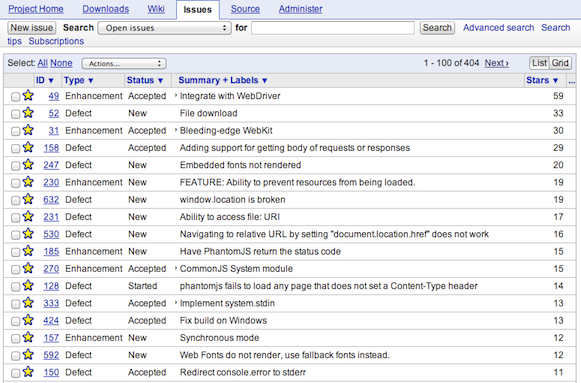Star issue 632 window.location is broken
This screenshot has width=581, height=383.
coord(28,199)
